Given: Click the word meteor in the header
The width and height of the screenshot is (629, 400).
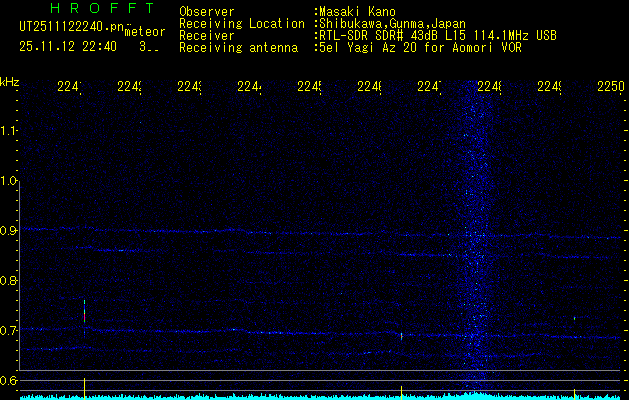Looking at the screenshot, I should click(x=145, y=33).
